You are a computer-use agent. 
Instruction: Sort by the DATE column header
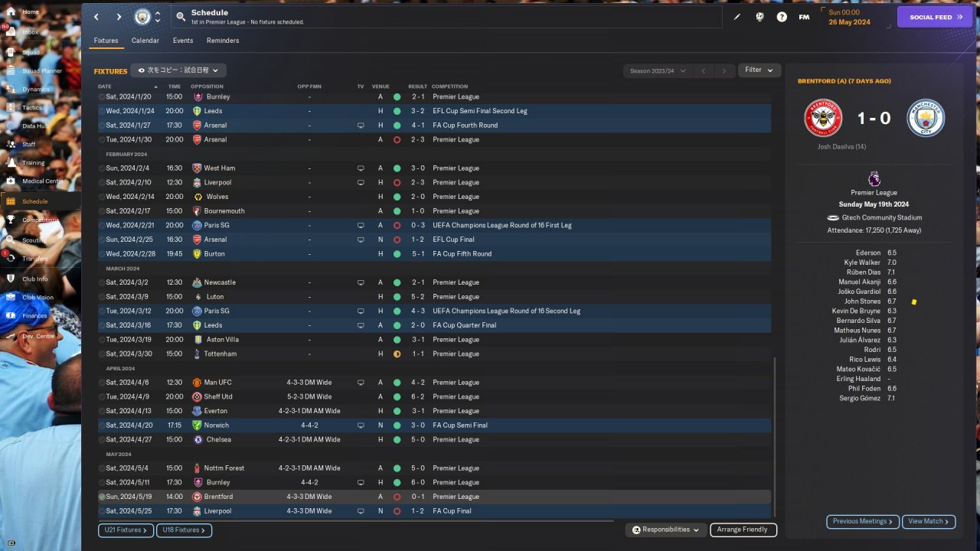point(105,86)
